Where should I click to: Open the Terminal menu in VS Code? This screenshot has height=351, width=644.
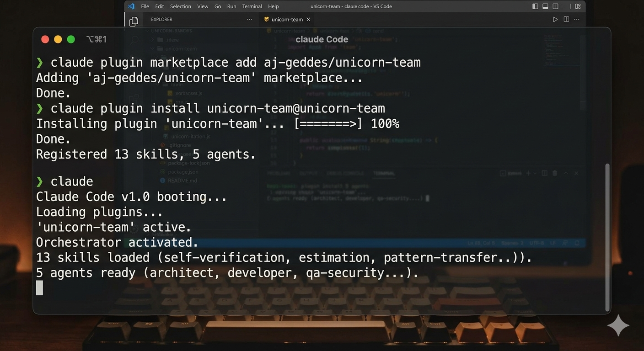(252, 6)
